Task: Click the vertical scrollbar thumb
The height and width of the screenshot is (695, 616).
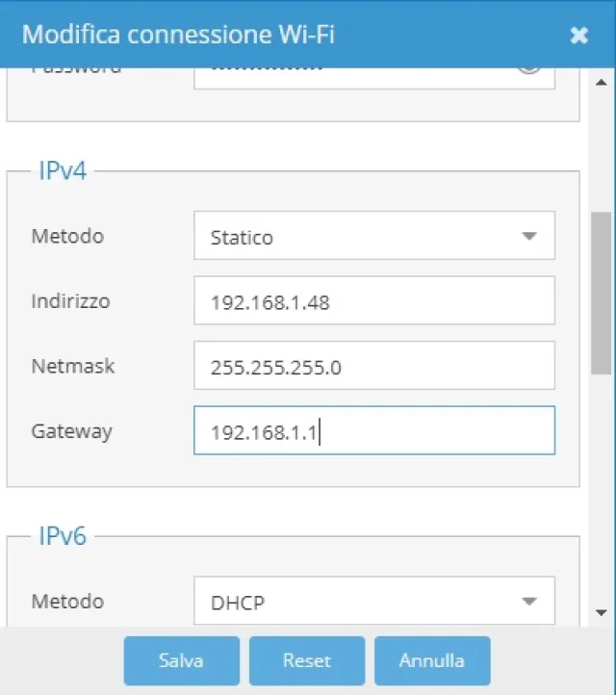Action: coord(601,293)
